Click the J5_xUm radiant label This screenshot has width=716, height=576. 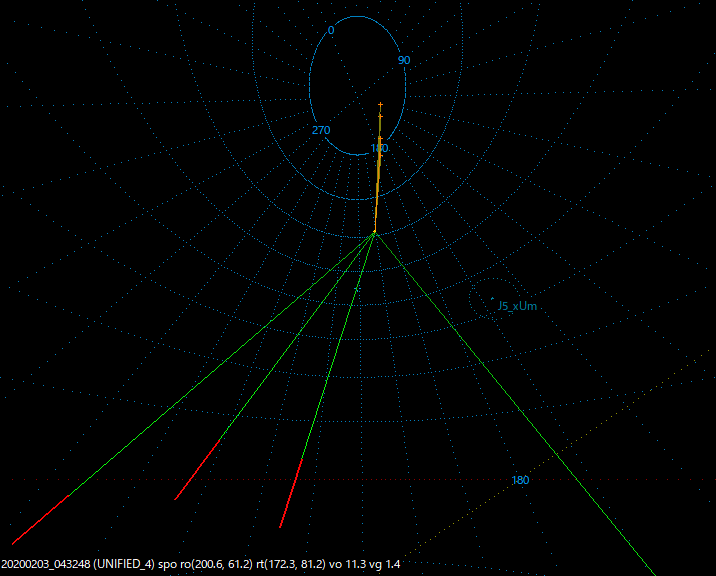point(517,306)
